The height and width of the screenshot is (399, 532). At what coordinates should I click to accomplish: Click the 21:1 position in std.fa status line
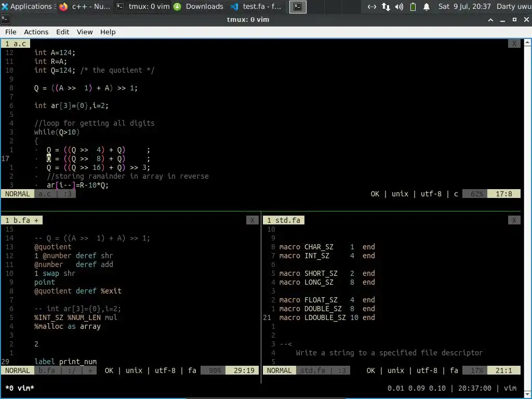[x=504, y=370]
